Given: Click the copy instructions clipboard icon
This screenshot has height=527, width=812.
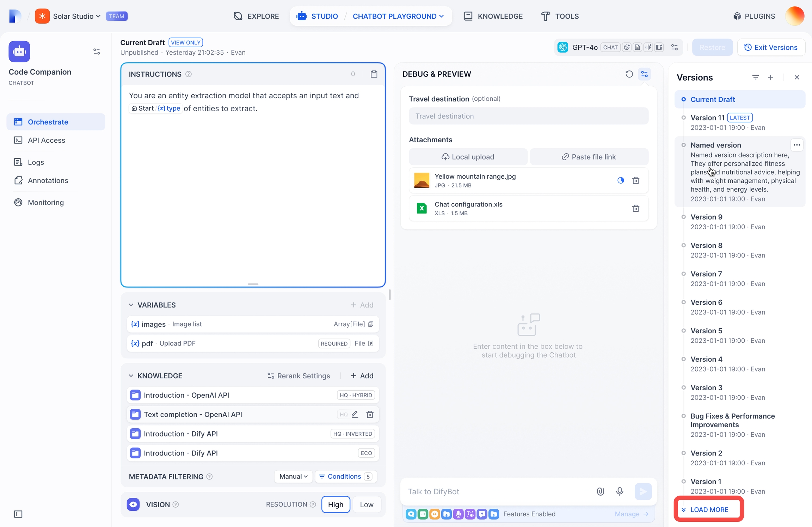Looking at the screenshot, I should pyautogui.click(x=374, y=74).
